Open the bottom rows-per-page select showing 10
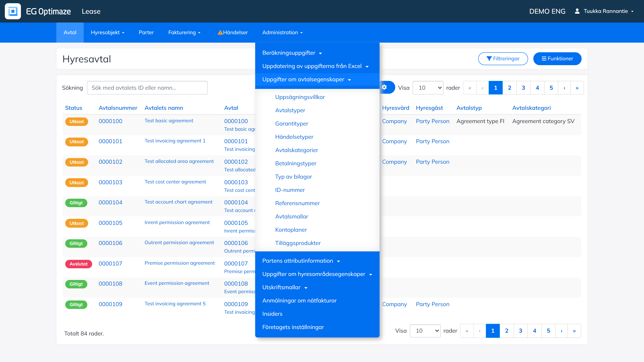 coord(425,331)
